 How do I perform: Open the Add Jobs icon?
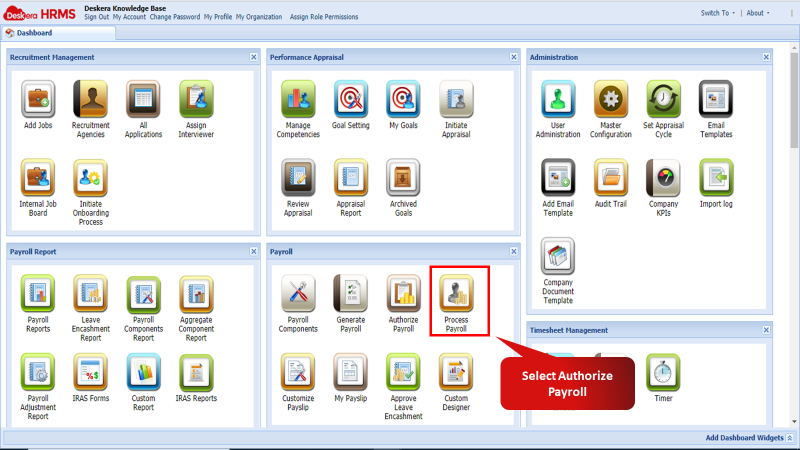tap(38, 99)
